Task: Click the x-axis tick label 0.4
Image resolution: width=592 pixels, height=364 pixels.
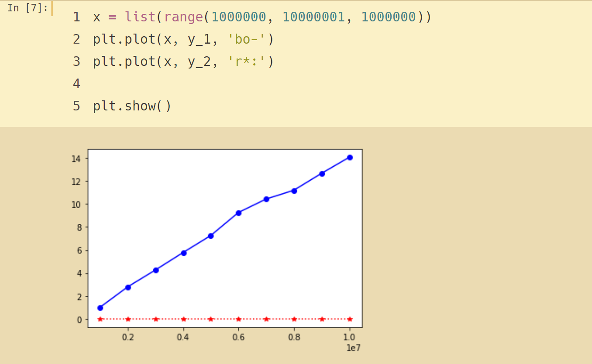Action: (x=183, y=337)
